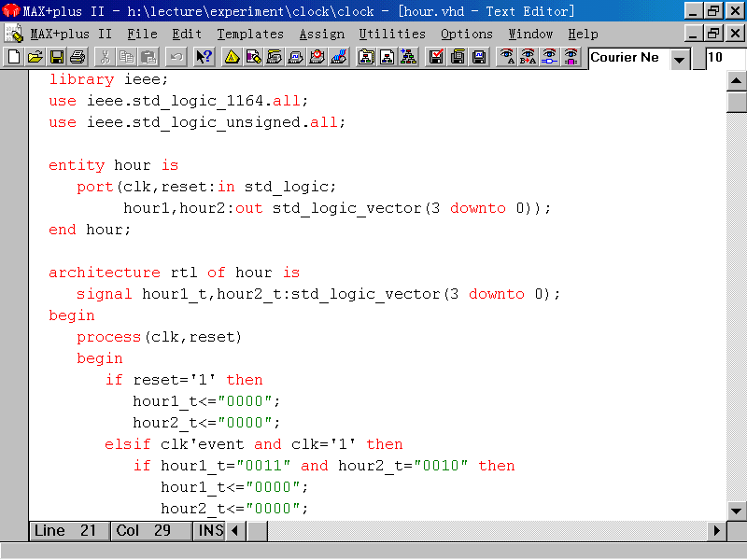The height and width of the screenshot is (560, 747).
Task: Save the file with the floppy disk icon
Action: tap(57, 57)
